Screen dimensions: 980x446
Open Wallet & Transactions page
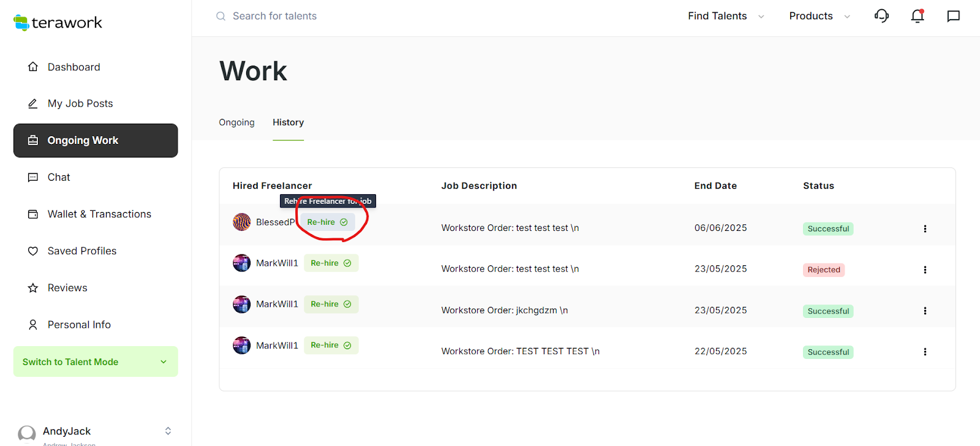(99, 214)
